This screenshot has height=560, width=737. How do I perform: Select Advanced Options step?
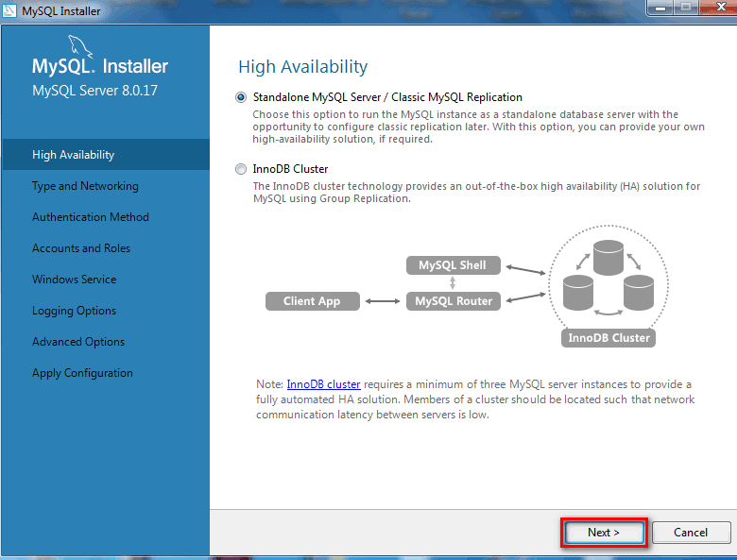point(78,342)
